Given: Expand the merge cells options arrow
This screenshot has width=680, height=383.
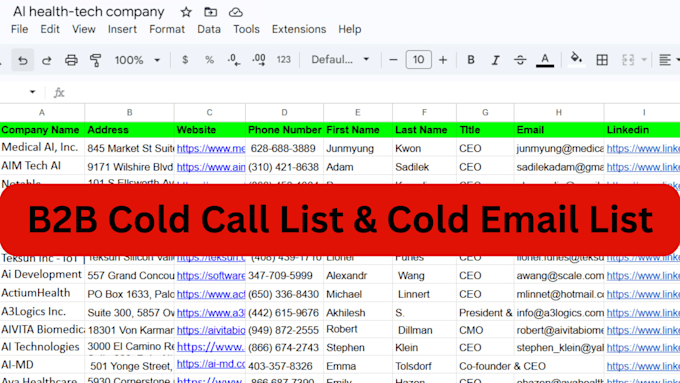Looking at the screenshot, I should (644, 60).
